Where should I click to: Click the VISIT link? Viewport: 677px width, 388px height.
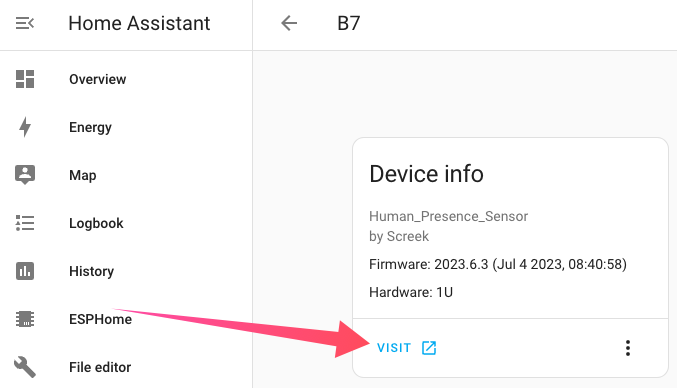(393, 348)
